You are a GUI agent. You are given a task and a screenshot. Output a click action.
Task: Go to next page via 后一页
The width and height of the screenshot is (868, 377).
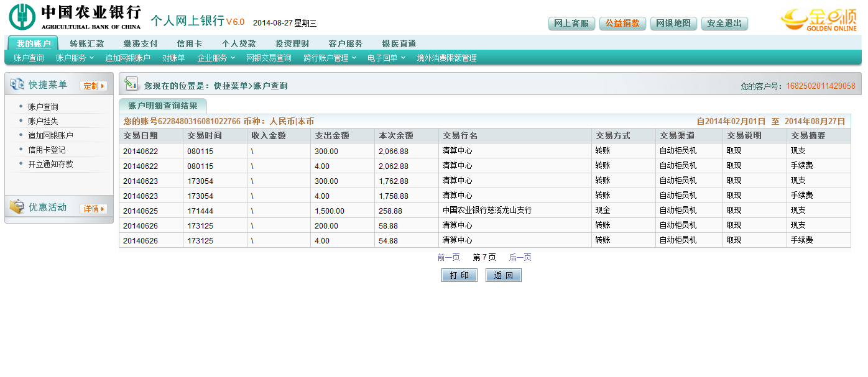tap(520, 257)
